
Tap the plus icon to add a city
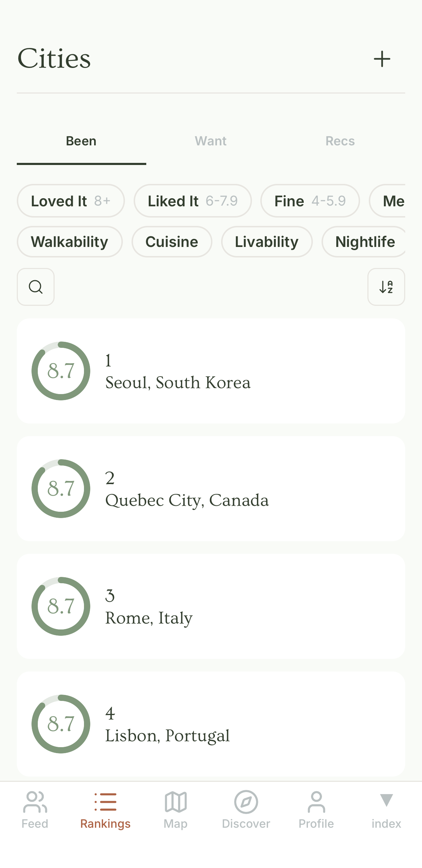pyautogui.click(x=382, y=59)
